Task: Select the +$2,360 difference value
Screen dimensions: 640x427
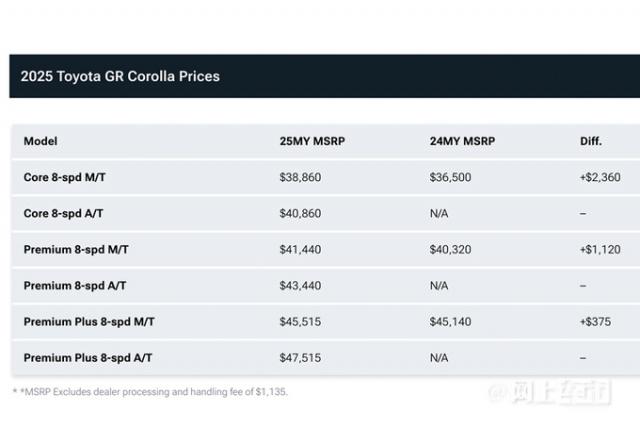Action: click(x=600, y=177)
